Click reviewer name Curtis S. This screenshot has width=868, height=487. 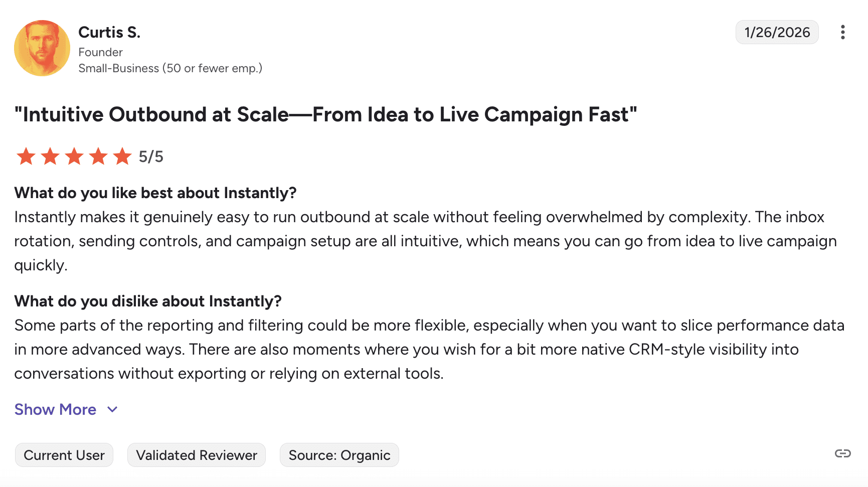coord(109,32)
